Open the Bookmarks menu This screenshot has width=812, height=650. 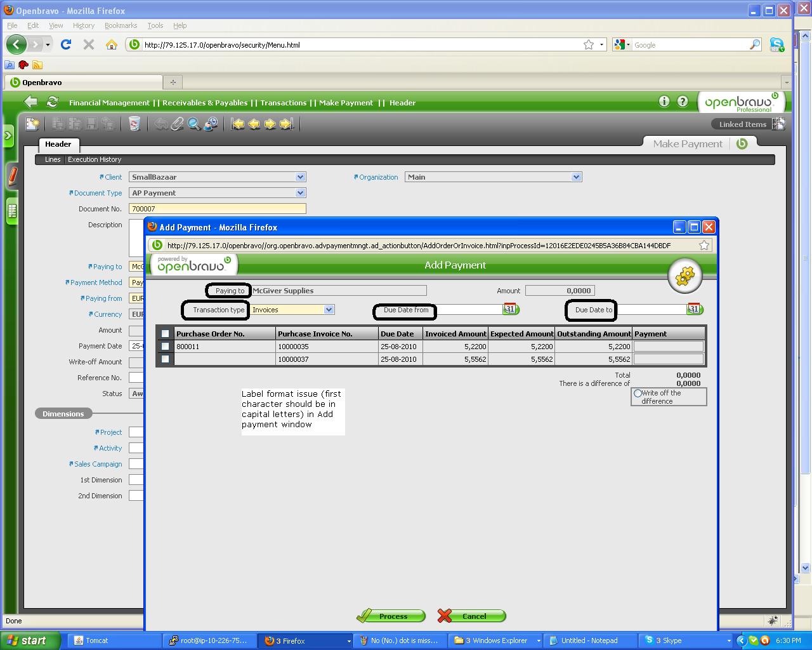(121, 25)
